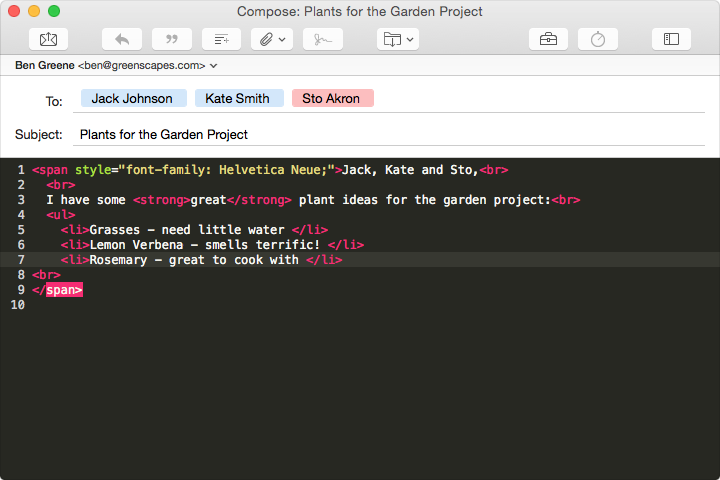Click the sender name Ben Greene
This screenshot has width=720, height=480.
(45, 65)
